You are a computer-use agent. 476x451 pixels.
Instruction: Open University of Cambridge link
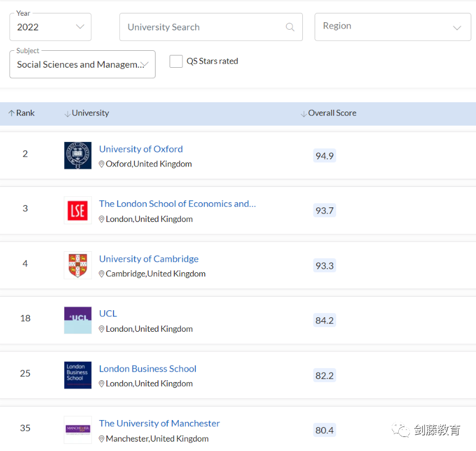pos(149,259)
